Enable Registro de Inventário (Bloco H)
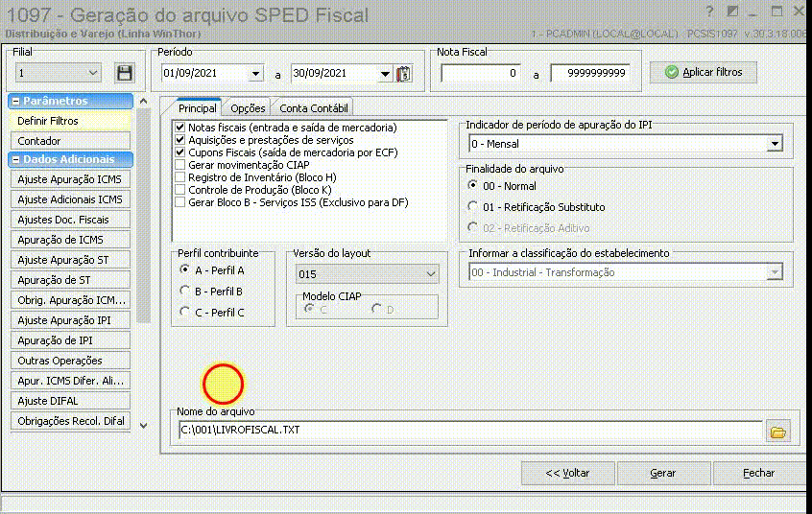 pyautogui.click(x=179, y=177)
